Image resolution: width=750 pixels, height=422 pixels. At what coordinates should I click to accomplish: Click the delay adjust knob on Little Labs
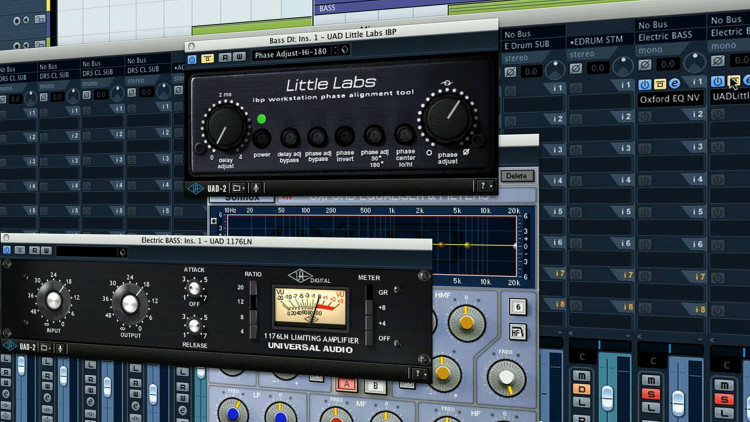(225, 127)
